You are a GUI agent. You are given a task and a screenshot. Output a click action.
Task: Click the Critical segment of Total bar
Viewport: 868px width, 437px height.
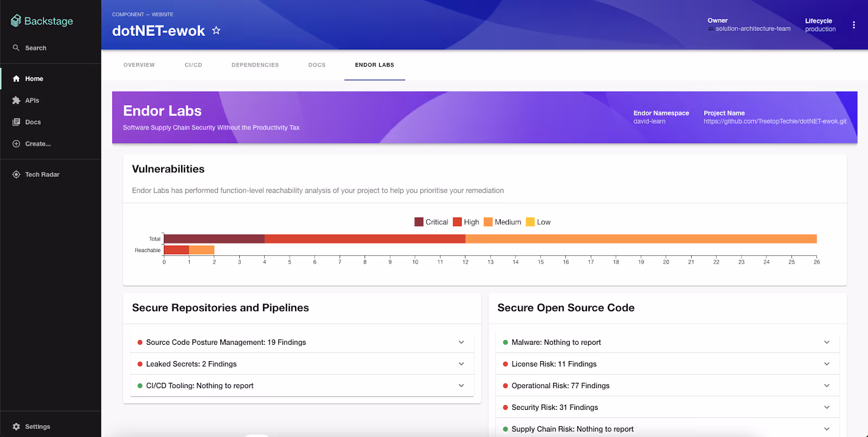214,239
